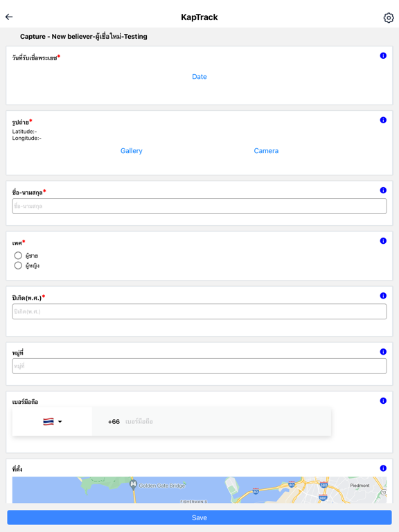
Task: Choose photo from Gallery
Action: coord(132,151)
